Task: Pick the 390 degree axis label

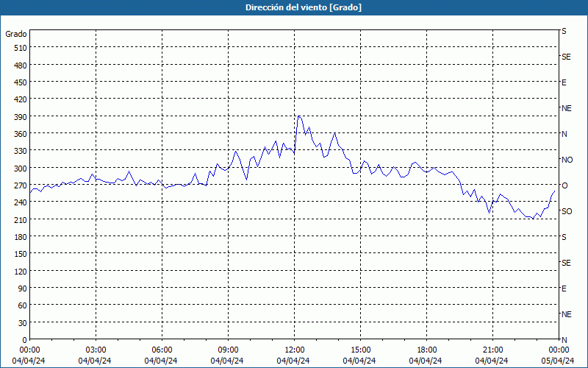Action: (21, 117)
